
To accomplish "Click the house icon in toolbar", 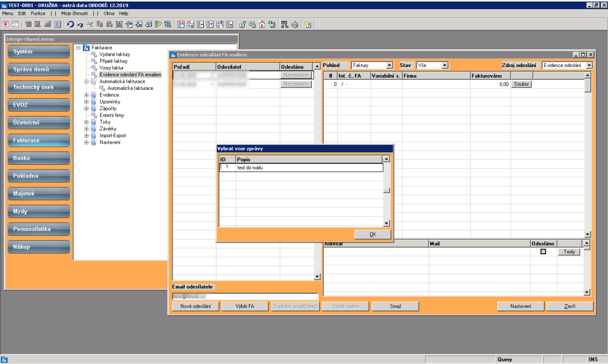I will pyautogui.click(x=262, y=24).
